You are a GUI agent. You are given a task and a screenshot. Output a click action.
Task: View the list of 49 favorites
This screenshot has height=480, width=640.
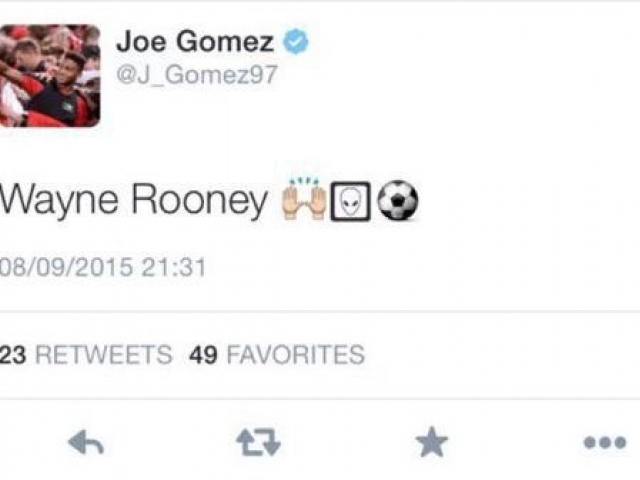coord(276,354)
